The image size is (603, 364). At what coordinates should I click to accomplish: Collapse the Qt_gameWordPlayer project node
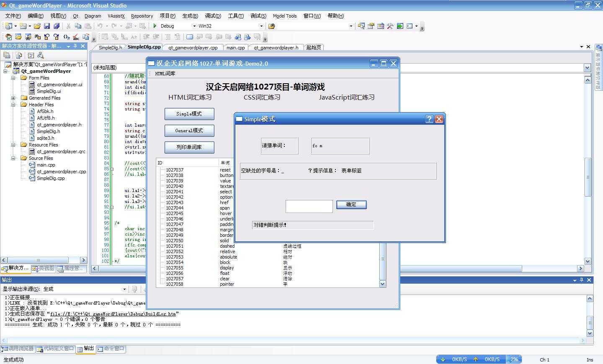click(x=5, y=71)
